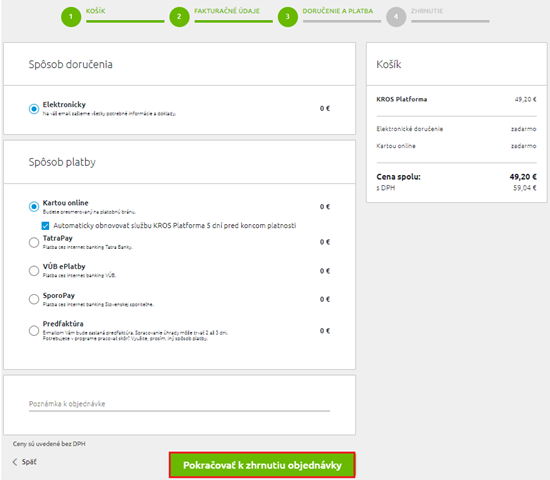Click the back chevron arrow icon
The height and width of the screenshot is (480, 550).
15,462
